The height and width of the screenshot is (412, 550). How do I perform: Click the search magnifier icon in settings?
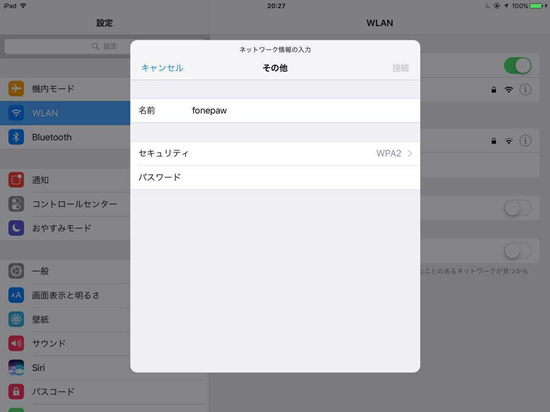[x=95, y=46]
